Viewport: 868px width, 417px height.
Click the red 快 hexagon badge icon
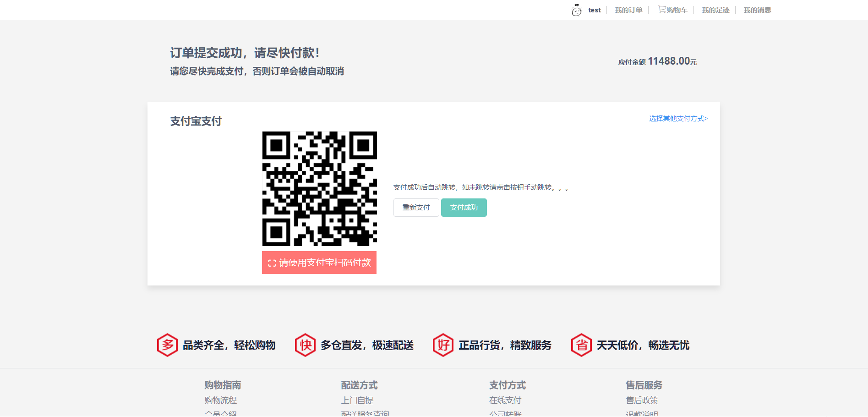(x=306, y=345)
